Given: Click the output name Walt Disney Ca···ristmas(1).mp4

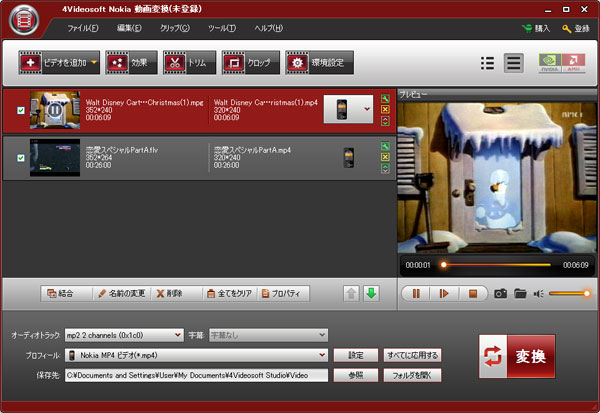Looking at the screenshot, I should click(266, 103).
